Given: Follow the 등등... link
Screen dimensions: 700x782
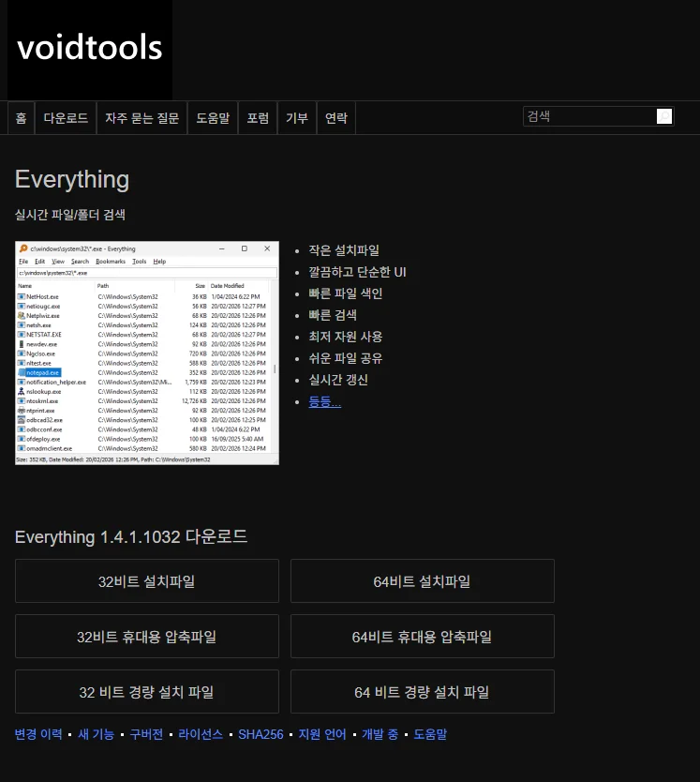Looking at the screenshot, I should pos(324,401).
